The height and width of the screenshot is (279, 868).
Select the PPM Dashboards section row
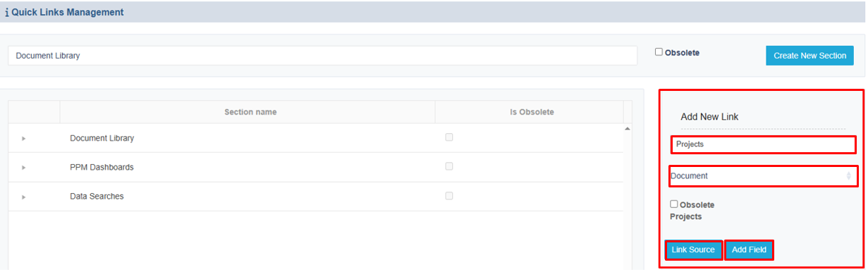pos(316,168)
